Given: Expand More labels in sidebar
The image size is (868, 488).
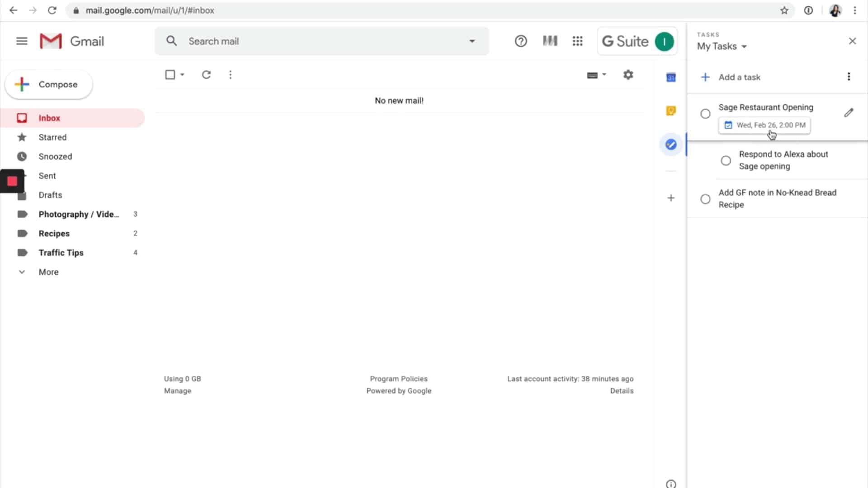Looking at the screenshot, I should click(x=48, y=272).
